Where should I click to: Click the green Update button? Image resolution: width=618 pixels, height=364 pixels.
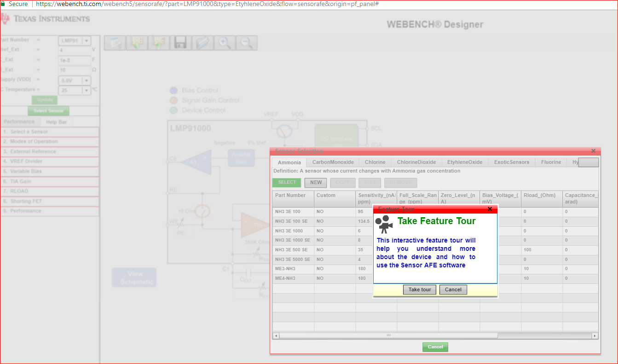45,100
